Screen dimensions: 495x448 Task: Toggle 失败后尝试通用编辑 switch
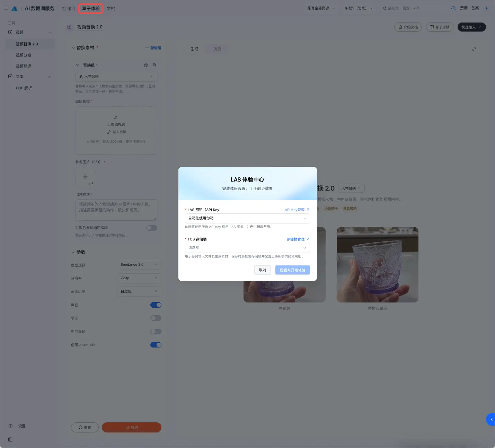pyautogui.click(x=152, y=228)
